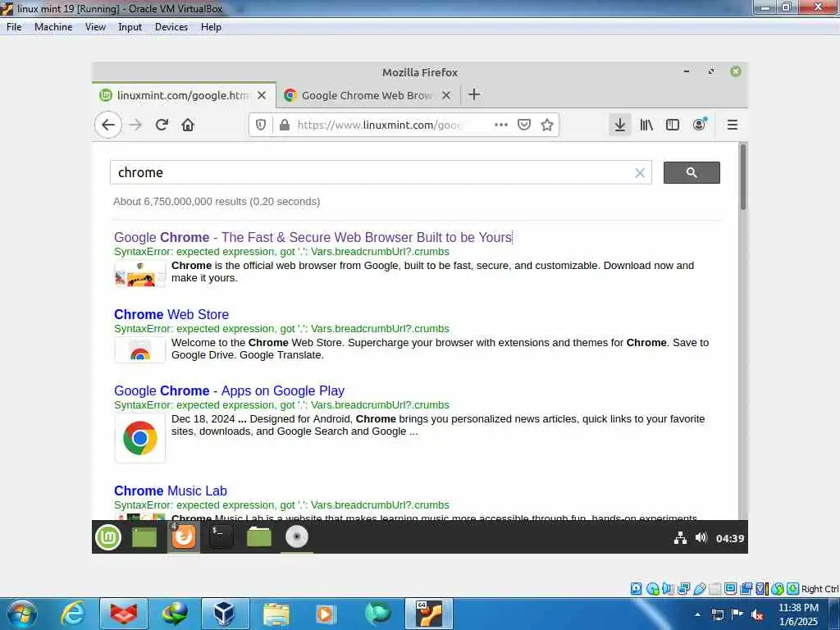Image resolution: width=840 pixels, height=630 pixels.
Task: Open Linux Mint start menu button
Action: [x=108, y=537]
